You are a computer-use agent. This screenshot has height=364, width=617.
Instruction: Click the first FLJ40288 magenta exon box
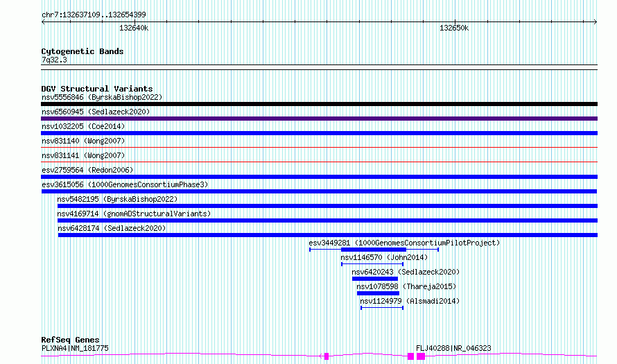point(411,356)
